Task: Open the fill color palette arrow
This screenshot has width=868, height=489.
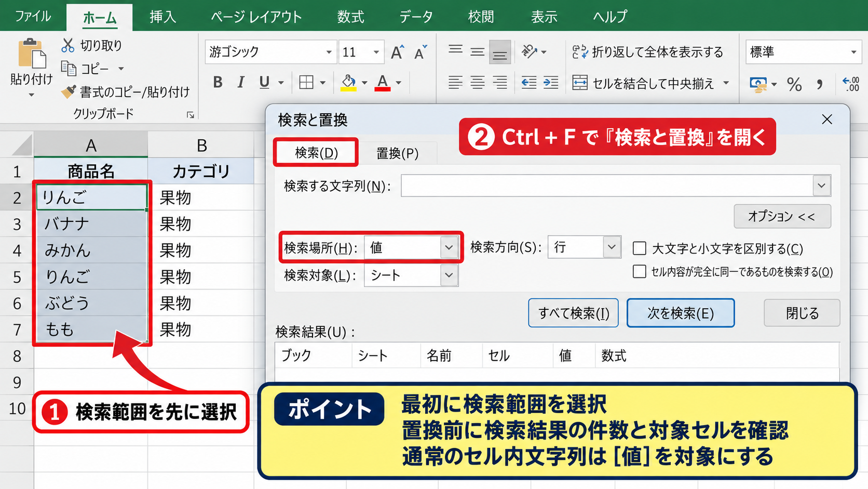Action: [x=364, y=83]
